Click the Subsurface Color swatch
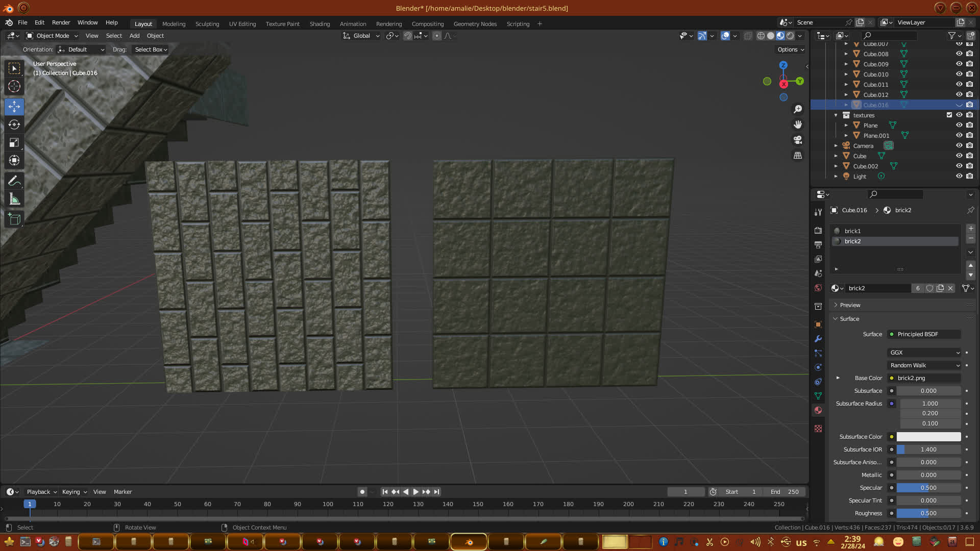Image resolution: width=980 pixels, height=551 pixels. [928, 437]
